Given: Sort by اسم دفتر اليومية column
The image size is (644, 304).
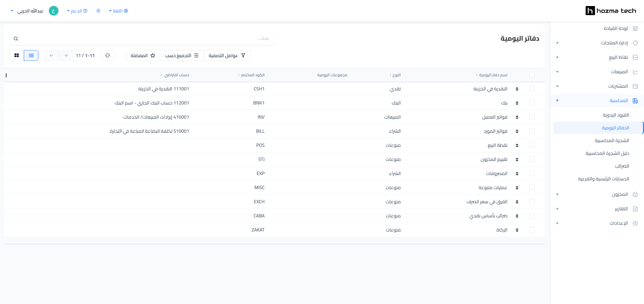Looking at the screenshot, I should pos(492,75).
